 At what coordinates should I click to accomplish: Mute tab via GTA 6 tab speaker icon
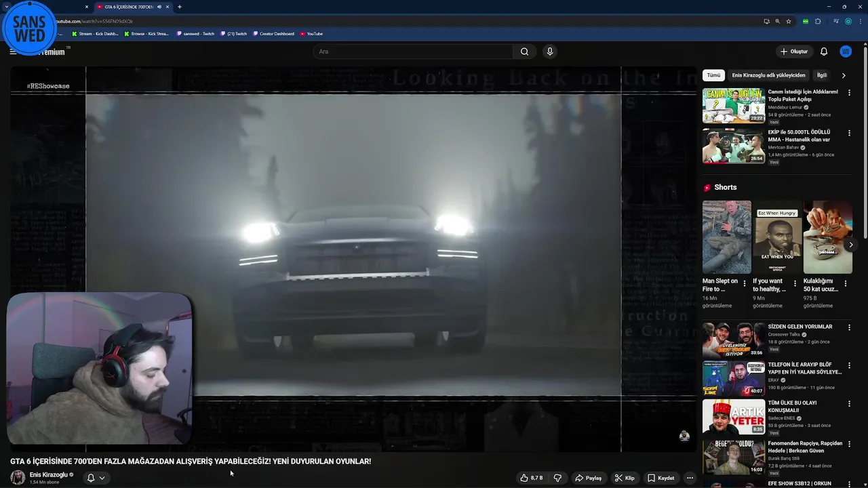pyautogui.click(x=159, y=7)
